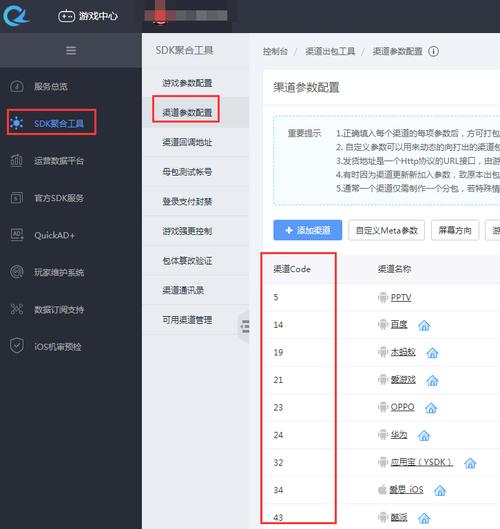Click the 数据订阅支持 icon
This screenshot has height=529, width=500.
[17, 309]
